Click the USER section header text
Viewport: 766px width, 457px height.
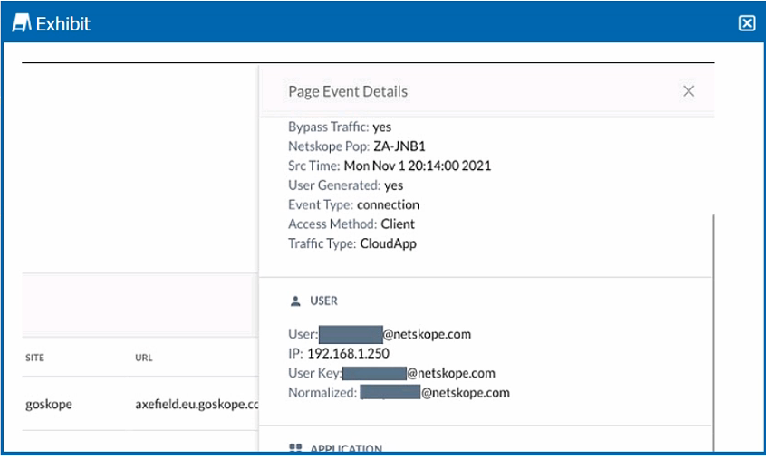(x=324, y=301)
